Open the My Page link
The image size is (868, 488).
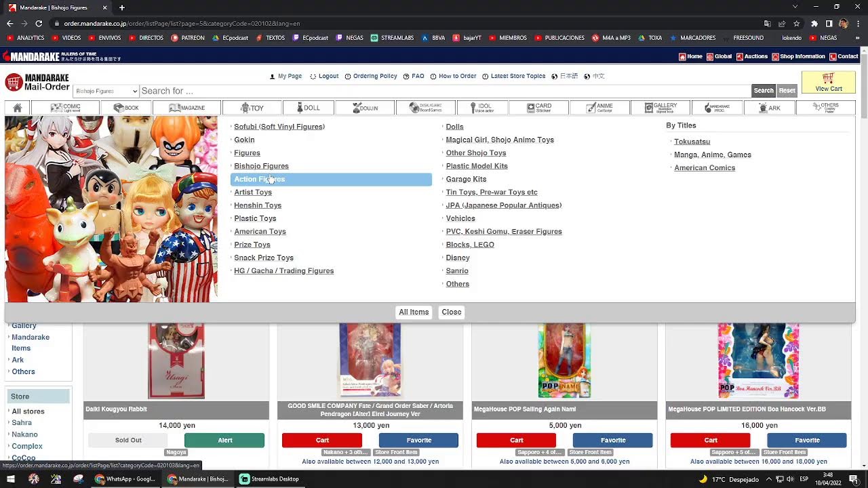pyautogui.click(x=285, y=77)
